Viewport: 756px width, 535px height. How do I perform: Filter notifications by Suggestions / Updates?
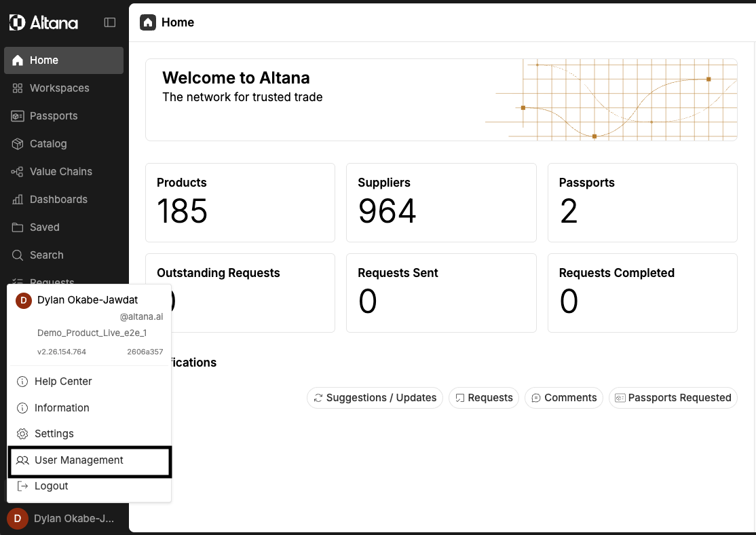[375, 398]
